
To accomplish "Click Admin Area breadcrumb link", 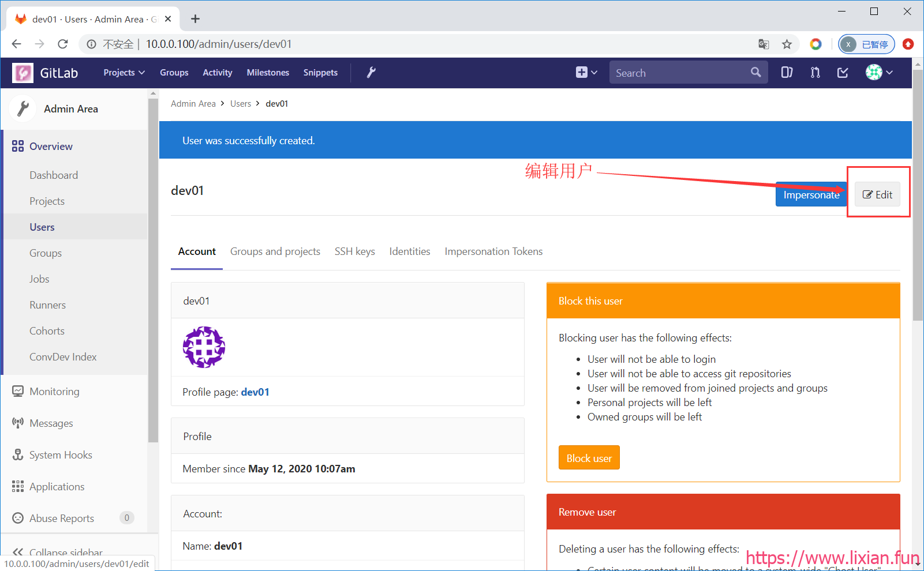I will [x=193, y=104].
